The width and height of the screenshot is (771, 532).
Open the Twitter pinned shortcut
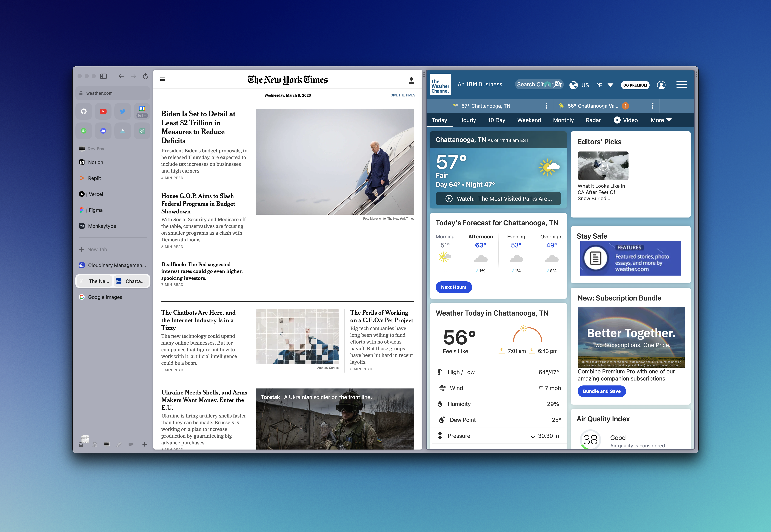pos(123,111)
